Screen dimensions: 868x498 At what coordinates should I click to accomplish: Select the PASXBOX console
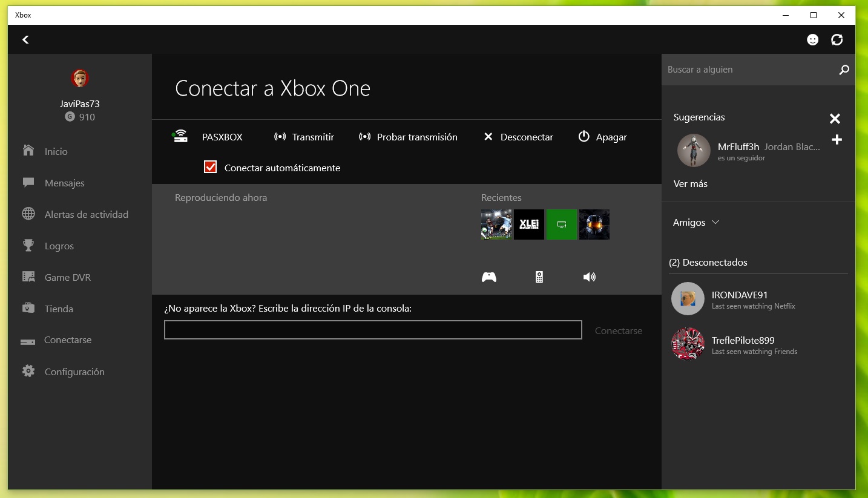point(222,137)
